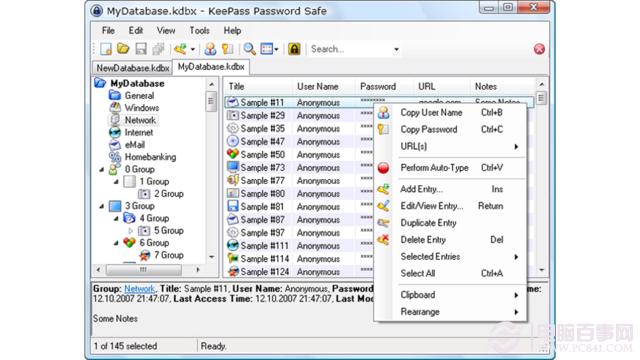This screenshot has height=360, width=640.
Task: Click into the Search box
Action: tap(350, 49)
